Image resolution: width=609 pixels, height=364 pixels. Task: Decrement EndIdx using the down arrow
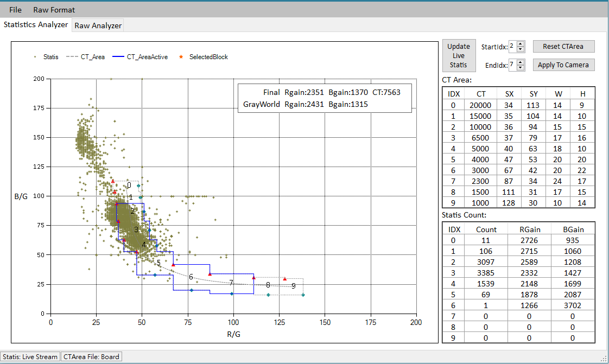(521, 68)
